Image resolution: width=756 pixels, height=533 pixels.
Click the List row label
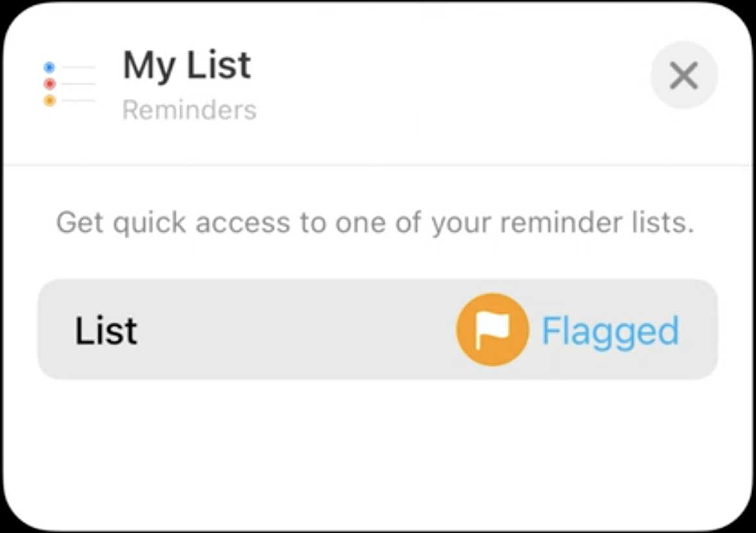(106, 331)
